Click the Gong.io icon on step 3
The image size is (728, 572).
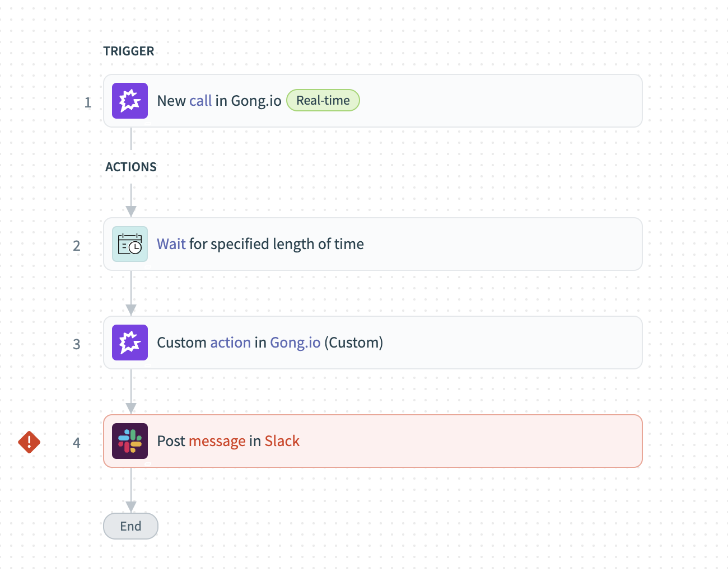point(130,343)
